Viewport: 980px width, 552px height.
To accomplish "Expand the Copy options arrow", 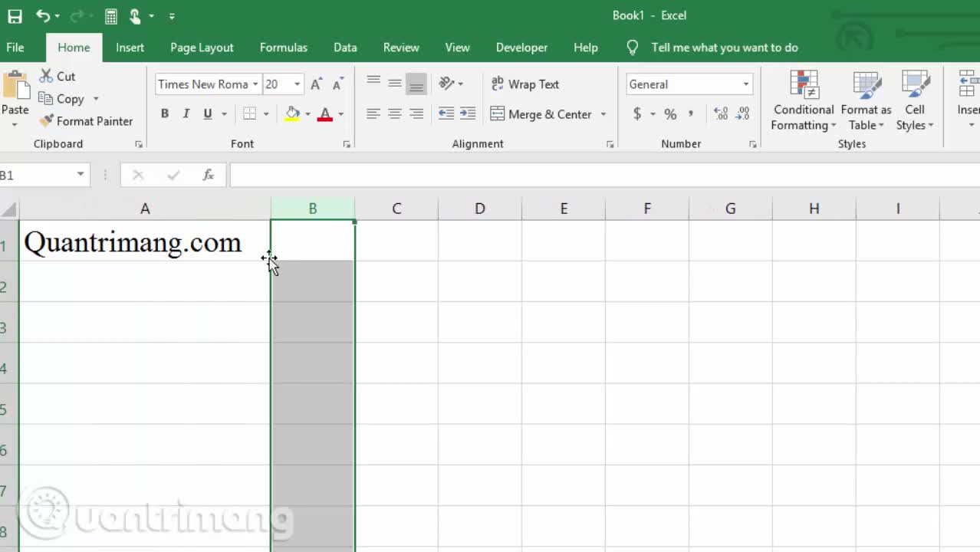I will pos(96,99).
